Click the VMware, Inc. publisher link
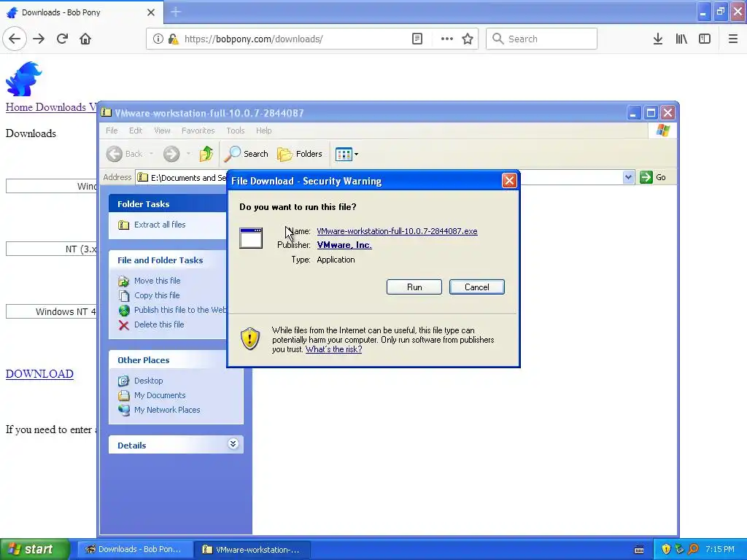This screenshot has width=747, height=560. [344, 245]
